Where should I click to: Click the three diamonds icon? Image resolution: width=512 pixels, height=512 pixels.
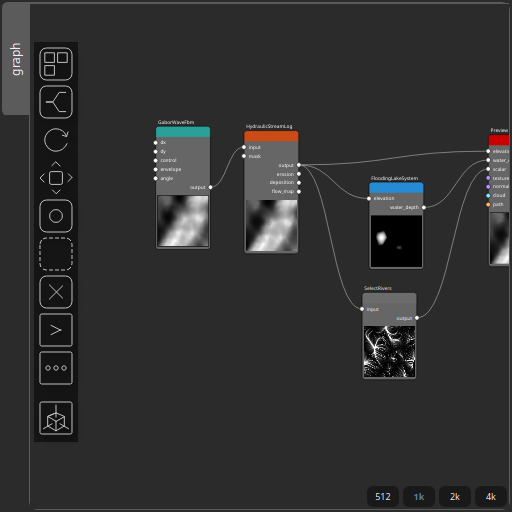tap(56, 368)
